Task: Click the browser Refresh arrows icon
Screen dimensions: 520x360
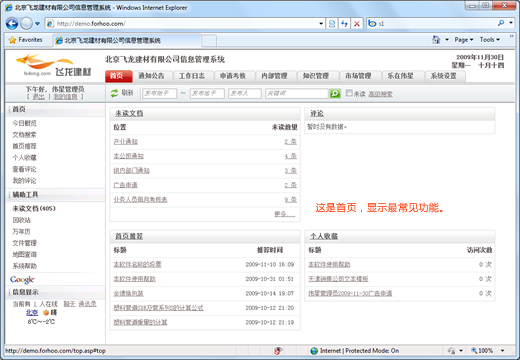Action: click(344, 23)
